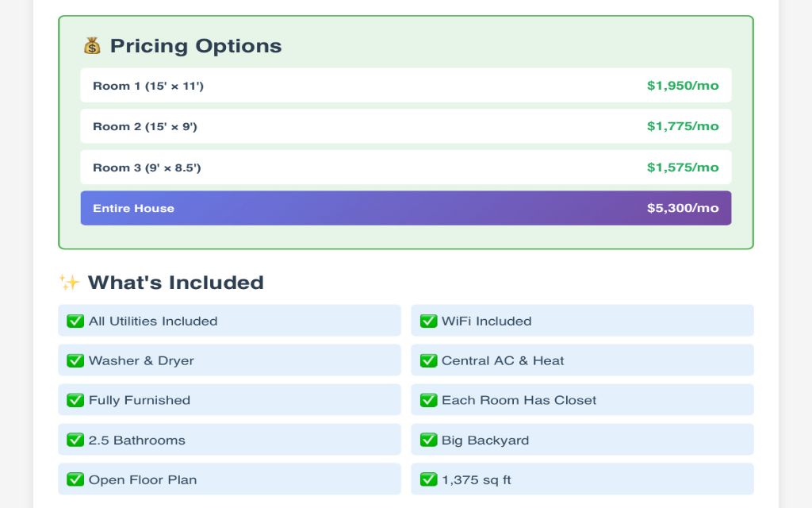
Task: Click the green checkmark next to All Utilities Included
Action: (x=75, y=321)
